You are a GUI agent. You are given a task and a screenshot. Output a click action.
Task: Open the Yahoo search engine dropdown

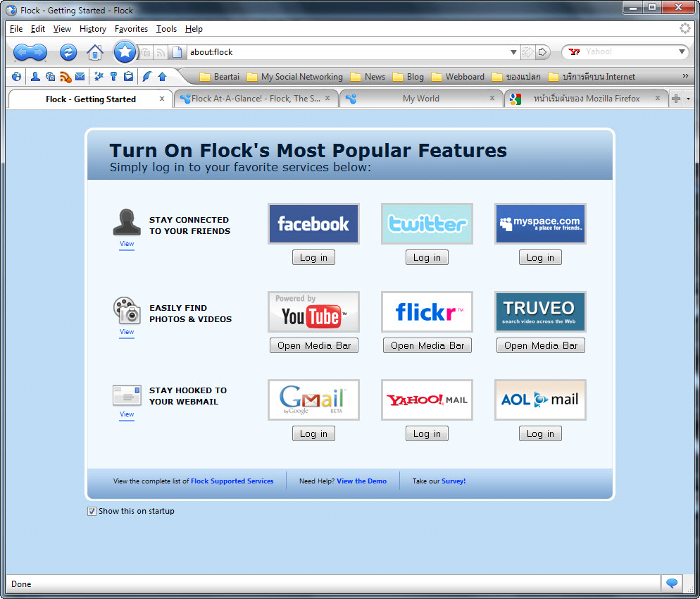[682, 52]
